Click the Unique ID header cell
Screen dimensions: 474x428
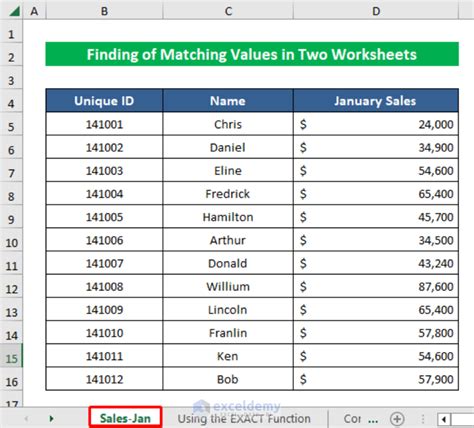(x=104, y=101)
